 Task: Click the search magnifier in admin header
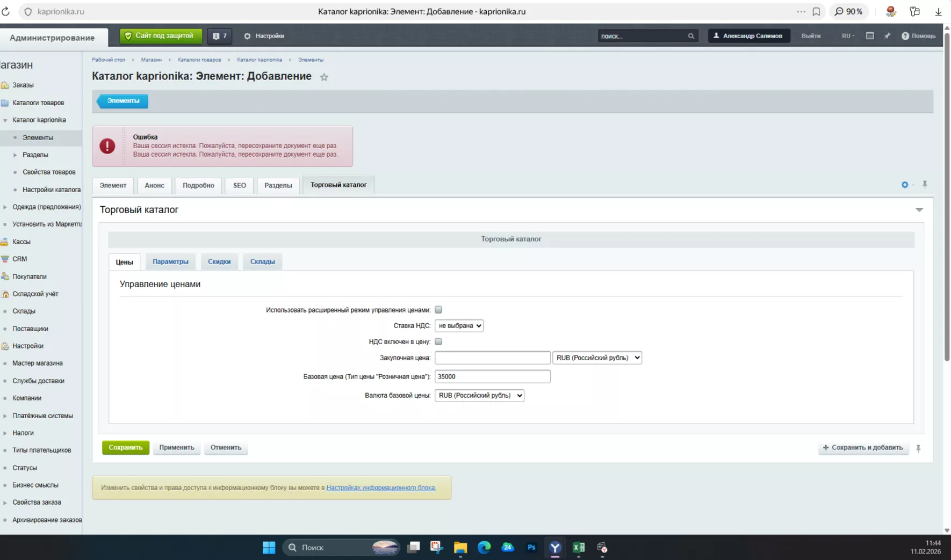pyautogui.click(x=691, y=36)
